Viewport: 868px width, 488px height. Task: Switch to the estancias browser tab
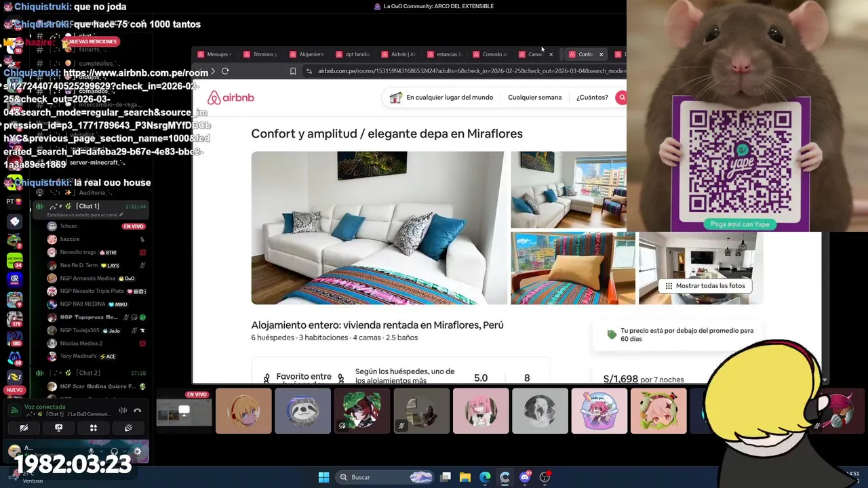pos(445,54)
